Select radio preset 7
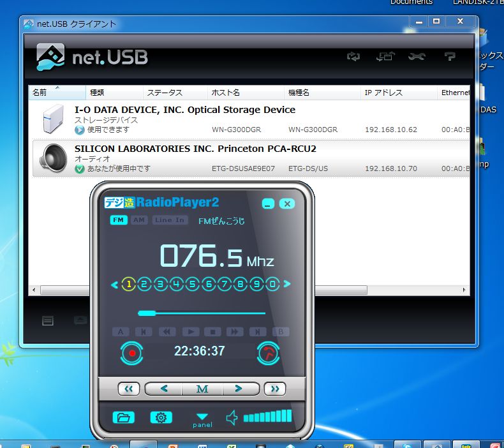 (x=225, y=284)
